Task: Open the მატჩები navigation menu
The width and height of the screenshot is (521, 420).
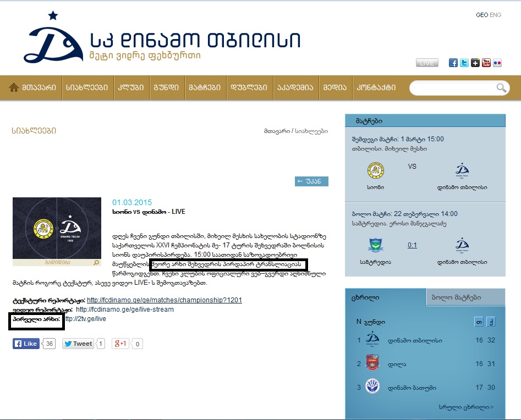Action: (205, 87)
